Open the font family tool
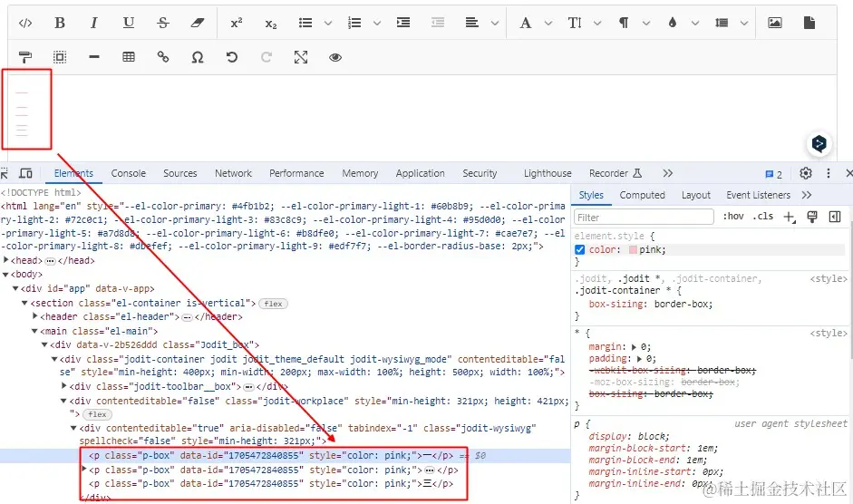Viewport: 853px width, 504px height. (x=525, y=23)
